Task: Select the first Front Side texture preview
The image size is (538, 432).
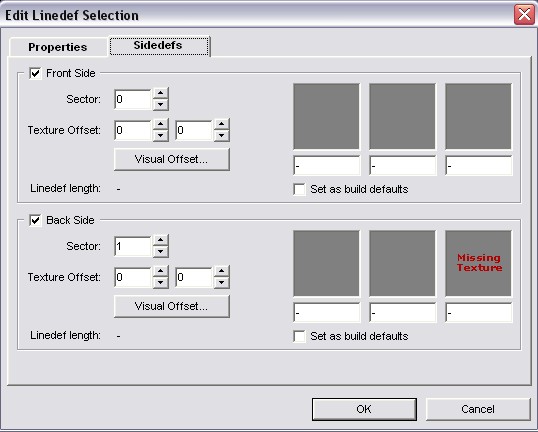Action: coord(326,116)
